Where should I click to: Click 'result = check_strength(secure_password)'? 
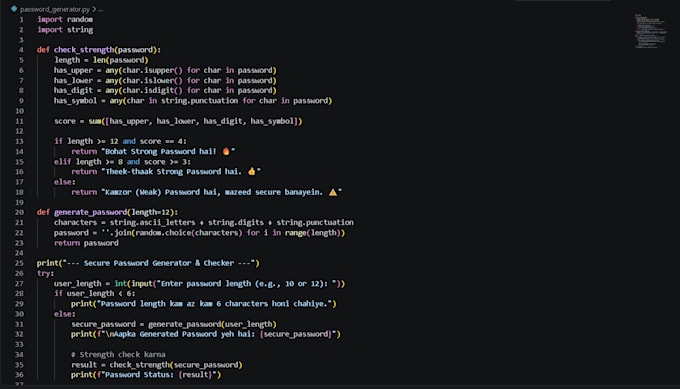pyautogui.click(x=157, y=365)
